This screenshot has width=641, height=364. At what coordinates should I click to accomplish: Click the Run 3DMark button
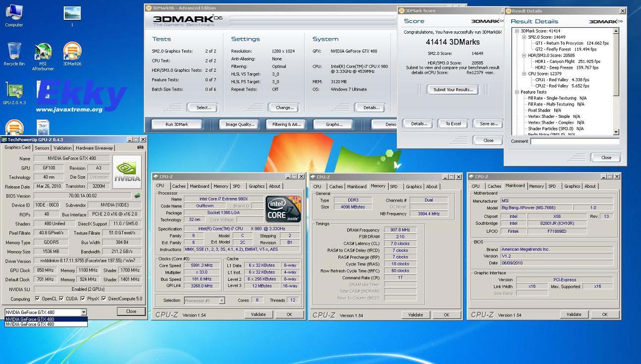coord(177,124)
